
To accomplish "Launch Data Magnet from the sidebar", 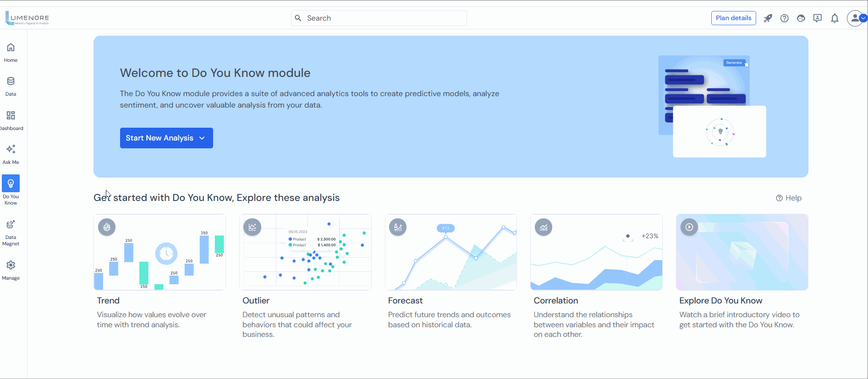I will pyautogui.click(x=11, y=227).
